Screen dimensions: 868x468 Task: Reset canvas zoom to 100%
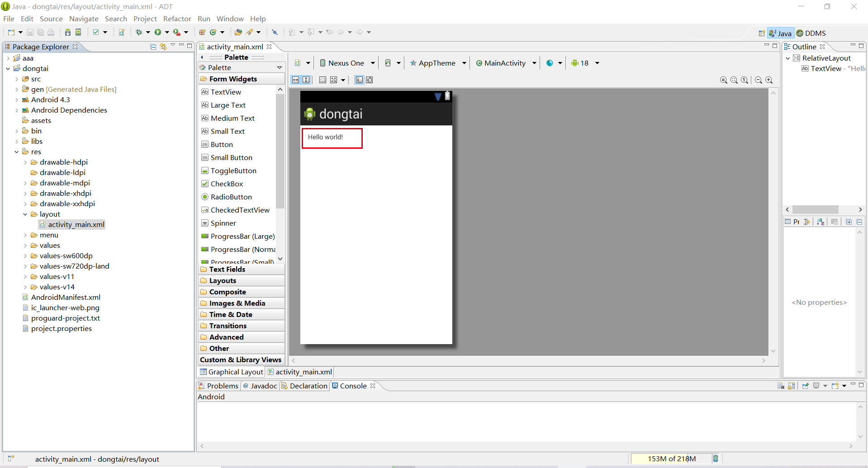click(745, 80)
